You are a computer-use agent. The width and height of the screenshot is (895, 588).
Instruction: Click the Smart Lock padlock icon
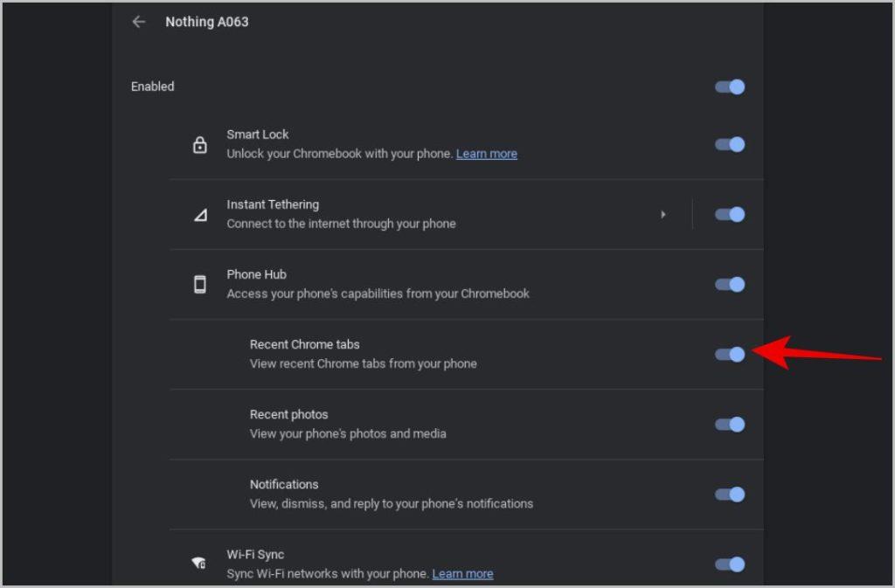coord(200,144)
